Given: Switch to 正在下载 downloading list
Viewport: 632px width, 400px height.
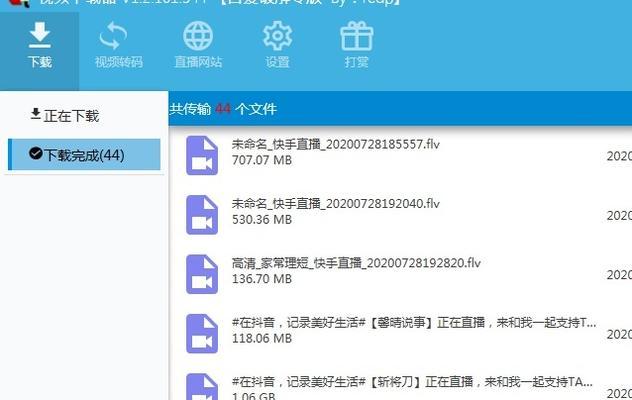Looking at the screenshot, I should [64, 116].
